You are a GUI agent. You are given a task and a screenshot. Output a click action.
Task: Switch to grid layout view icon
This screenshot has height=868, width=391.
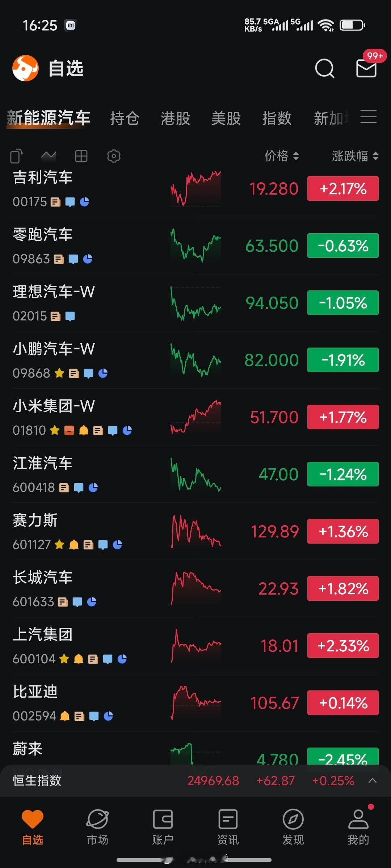(x=81, y=156)
